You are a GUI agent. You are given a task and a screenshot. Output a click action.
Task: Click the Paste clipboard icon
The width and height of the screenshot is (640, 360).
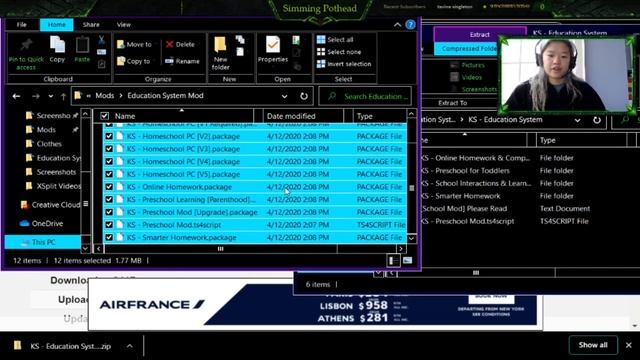(x=82, y=45)
